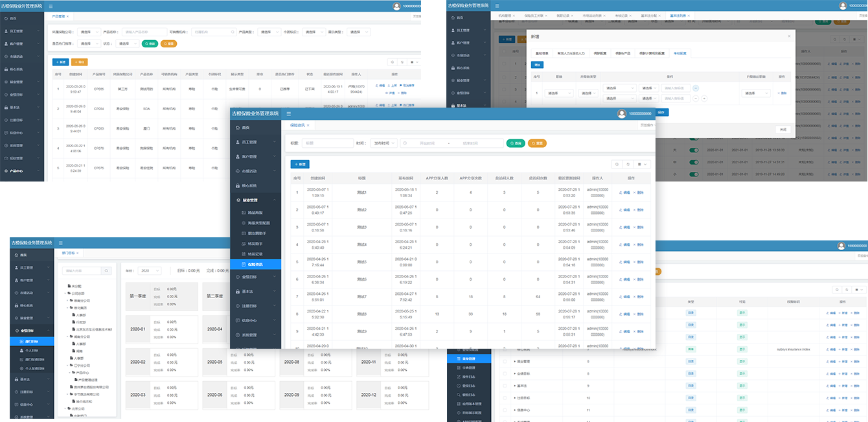This screenshot has width=868, height=422.
Task: Click the green 查询 button in 保险资讯 window
Action: [515, 143]
